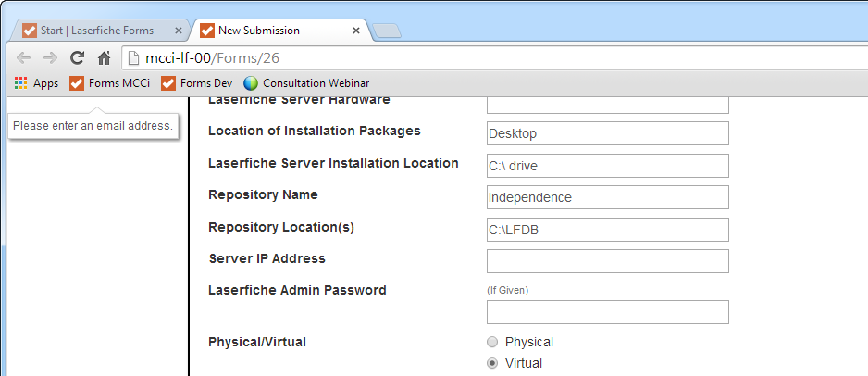The height and width of the screenshot is (376, 868).
Task: Open the Consultation Webinar bookmark
Action: pyautogui.click(x=306, y=83)
